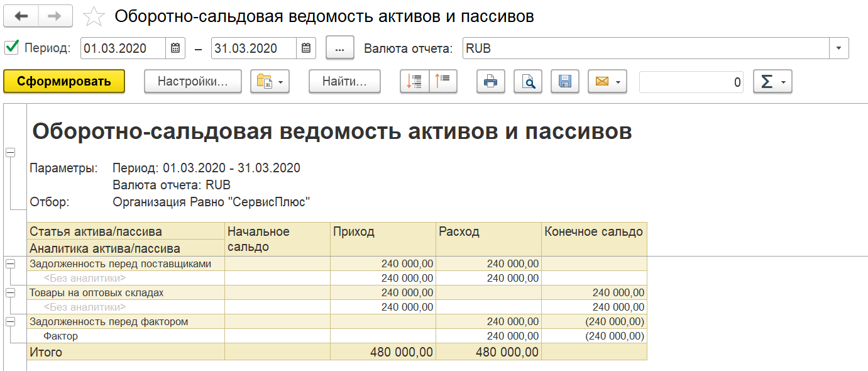Collapse Задолженность перед поставщиками group
The image size is (868, 371).
point(10,264)
